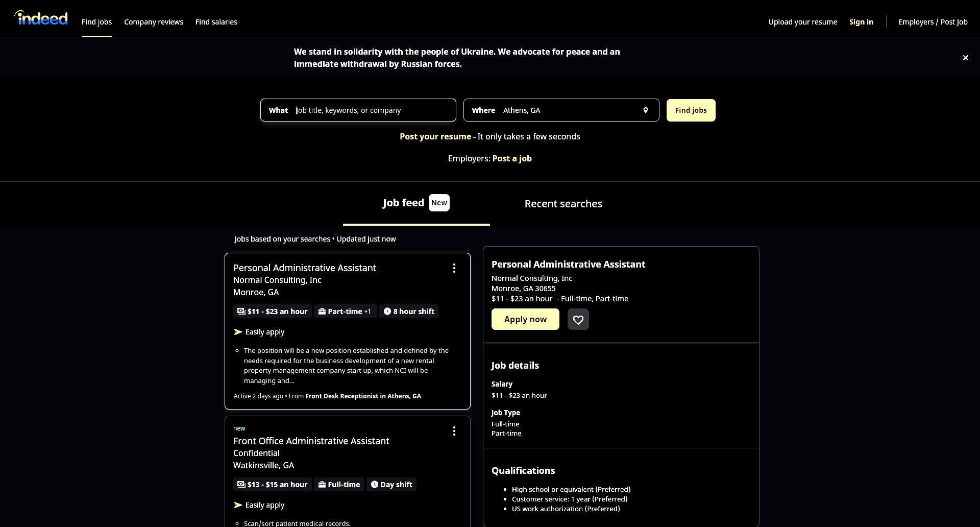Click Normal Consulting, Inc in job details panel

point(532,278)
